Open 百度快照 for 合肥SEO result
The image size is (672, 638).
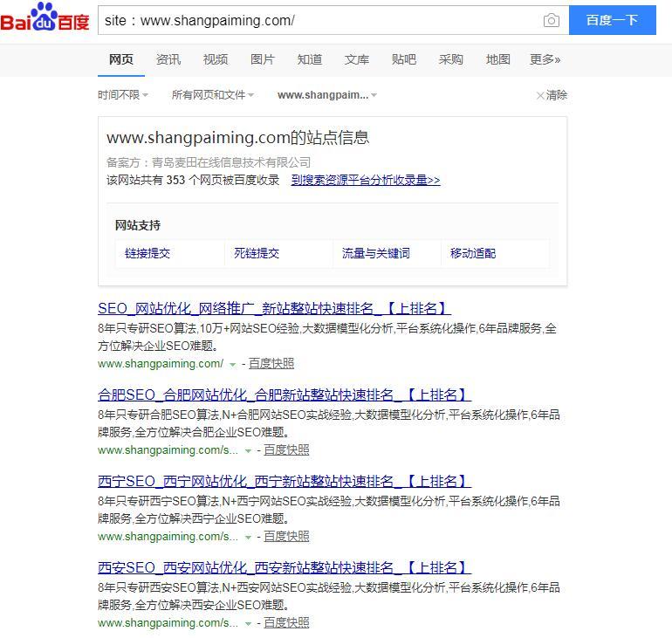286,449
